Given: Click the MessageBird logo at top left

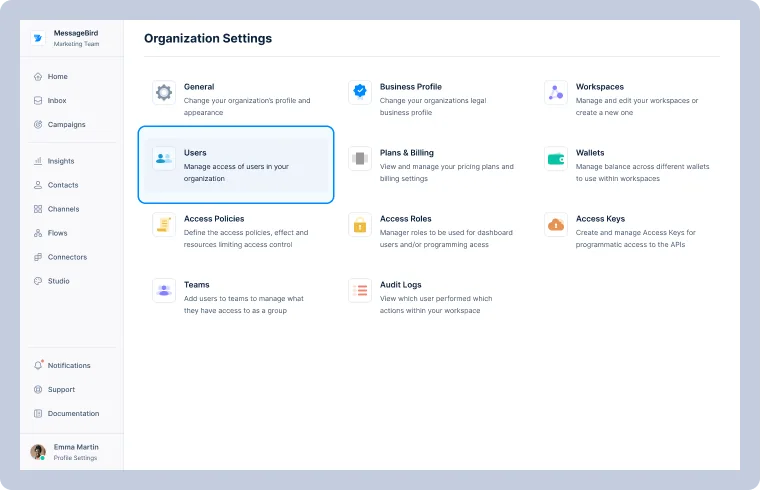Looking at the screenshot, I should (38, 38).
